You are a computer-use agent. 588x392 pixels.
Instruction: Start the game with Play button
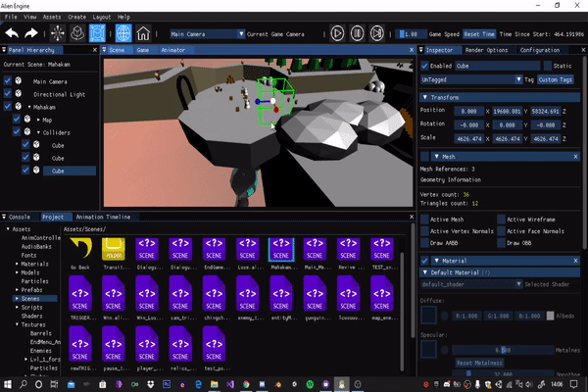pyautogui.click(x=337, y=33)
